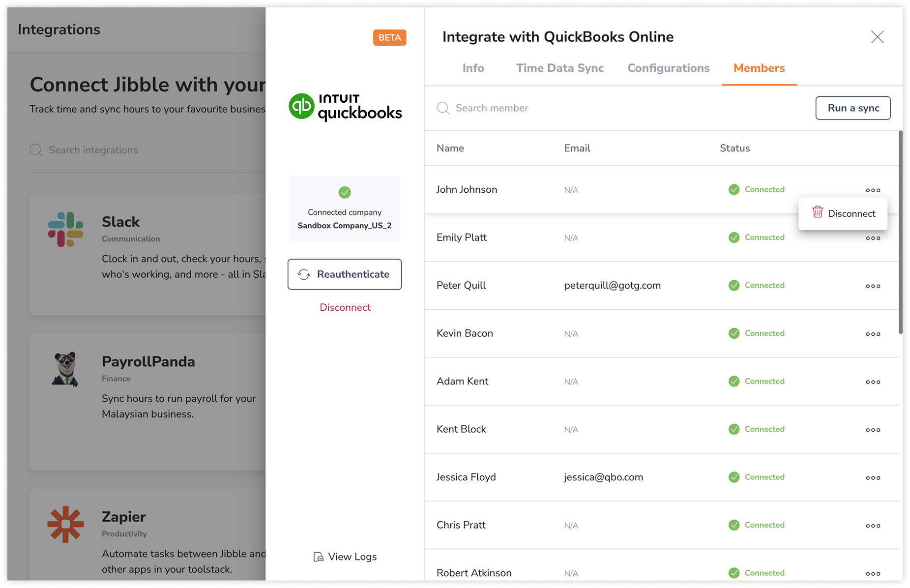The height and width of the screenshot is (588, 910).
Task: Open options menu for Robert Atkinson
Action: pyautogui.click(x=873, y=574)
